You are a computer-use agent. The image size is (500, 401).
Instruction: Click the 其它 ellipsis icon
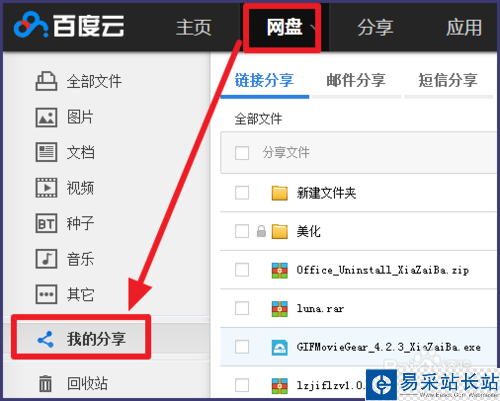click(x=46, y=294)
